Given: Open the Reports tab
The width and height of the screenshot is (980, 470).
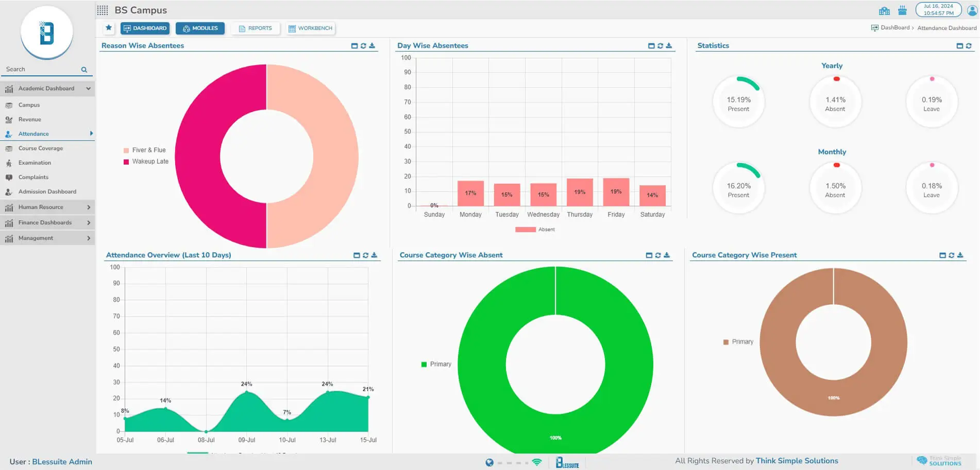Looking at the screenshot, I should (x=255, y=28).
